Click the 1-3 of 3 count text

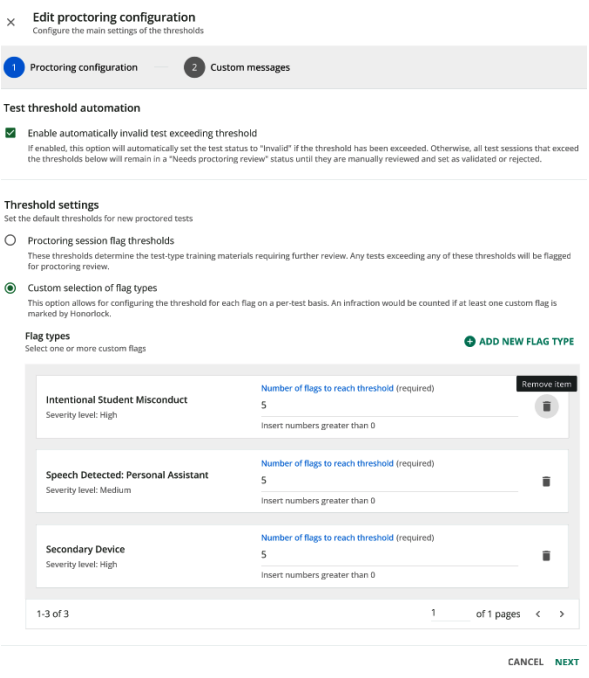pos(53,614)
